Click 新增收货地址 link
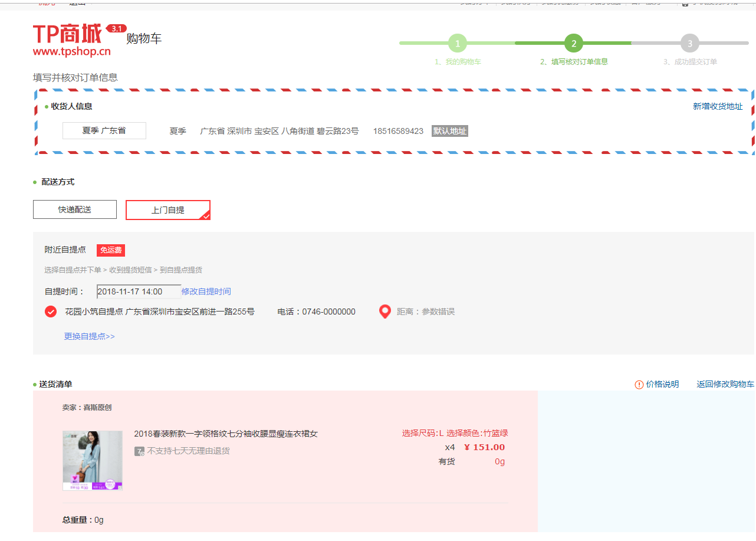Screen dimensions: 756x541 (718, 107)
